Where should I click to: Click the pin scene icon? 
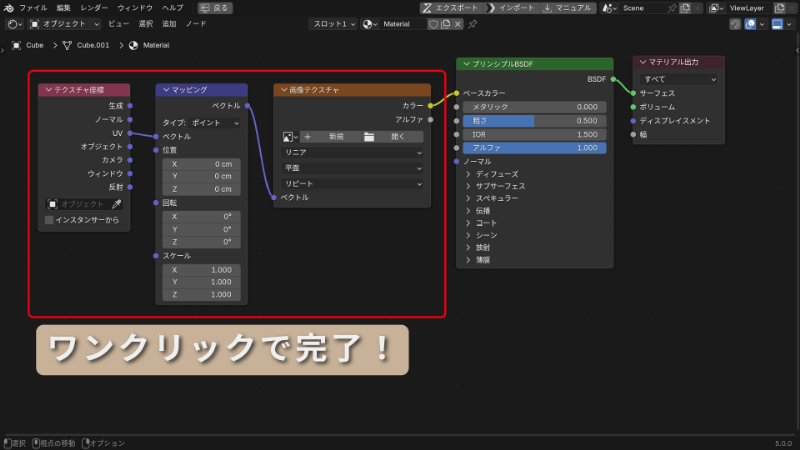coord(672,8)
